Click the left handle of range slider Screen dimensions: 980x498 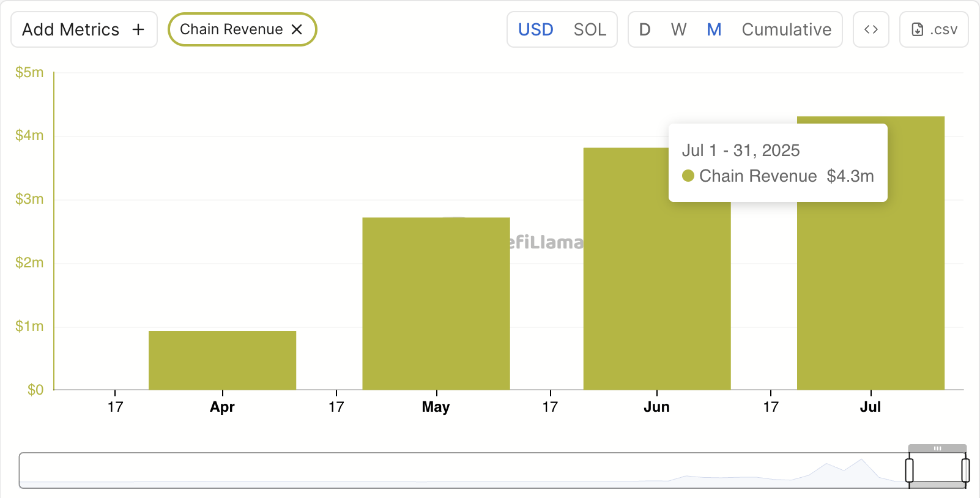[910, 470]
